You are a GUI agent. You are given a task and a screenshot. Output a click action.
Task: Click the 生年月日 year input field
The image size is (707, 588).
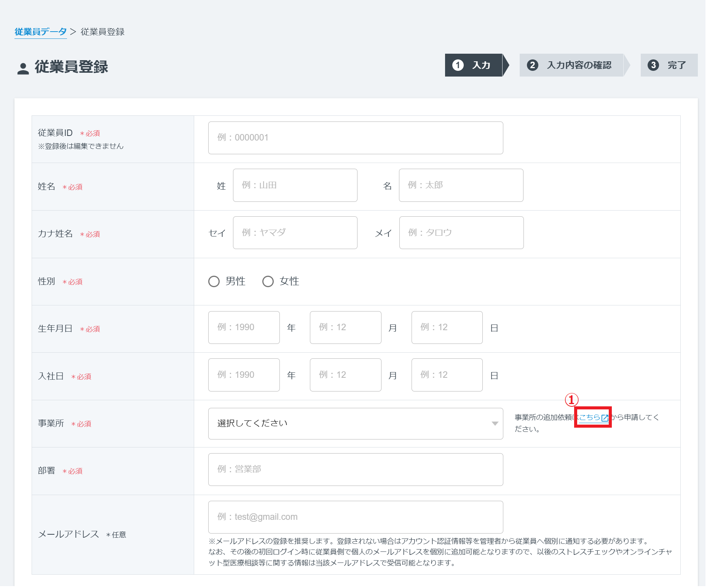[x=244, y=328]
